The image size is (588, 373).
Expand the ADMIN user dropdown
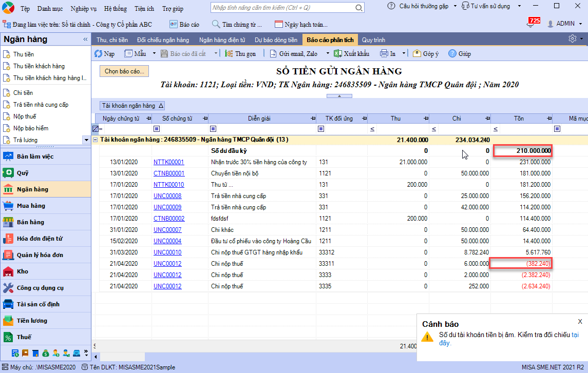click(581, 24)
